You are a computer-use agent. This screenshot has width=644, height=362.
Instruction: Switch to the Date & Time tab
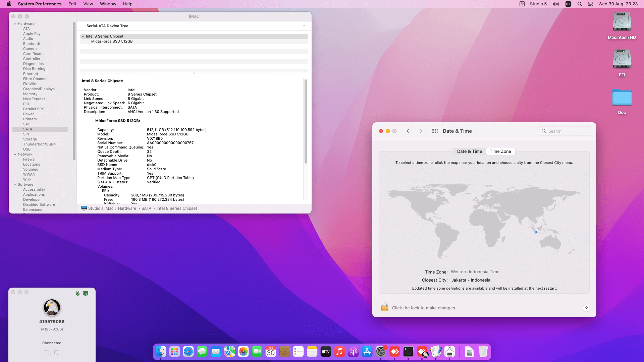coord(469,152)
